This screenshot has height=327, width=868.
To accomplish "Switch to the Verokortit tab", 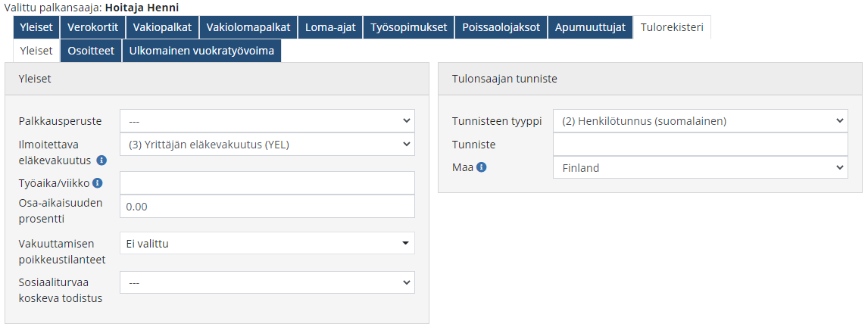I will (92, 27).
